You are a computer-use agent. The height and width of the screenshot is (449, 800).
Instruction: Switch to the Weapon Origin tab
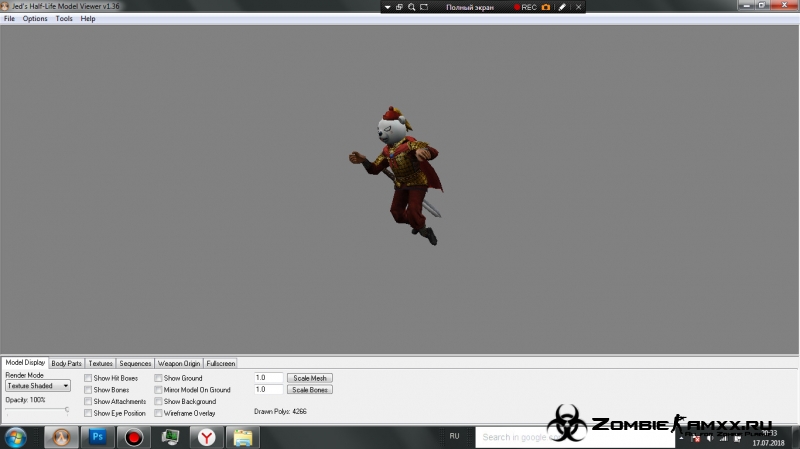(x=179, y=363)
